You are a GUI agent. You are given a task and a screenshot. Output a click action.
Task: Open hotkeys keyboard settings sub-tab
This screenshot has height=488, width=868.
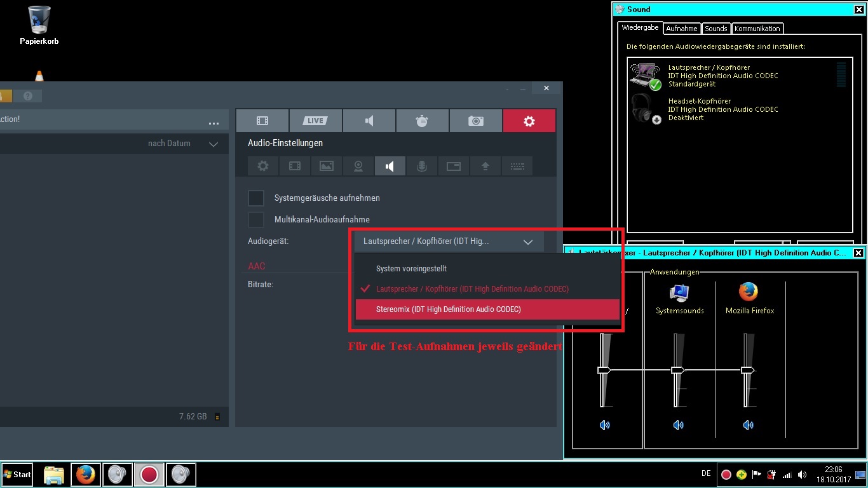tap(517, 166)
